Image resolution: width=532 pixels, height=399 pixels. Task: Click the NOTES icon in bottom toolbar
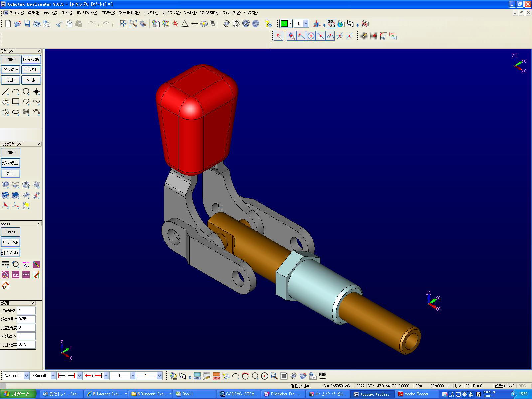pyautogui.click(x=197, y=376)
